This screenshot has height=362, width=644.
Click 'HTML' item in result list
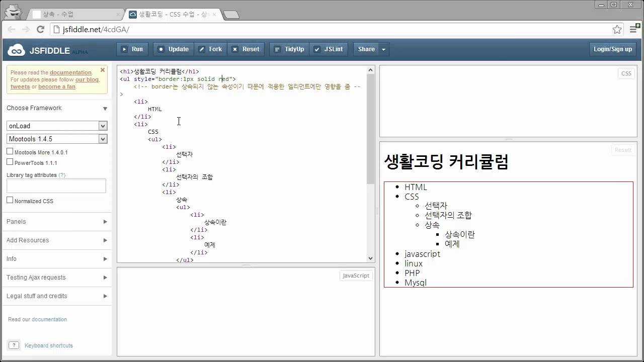click(x=416, y=187)
